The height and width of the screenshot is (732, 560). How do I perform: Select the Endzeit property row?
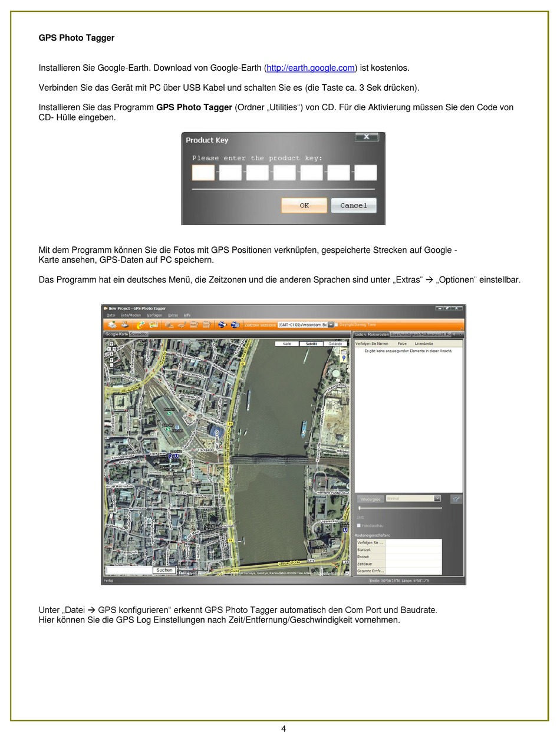click(x=399, y=557)
